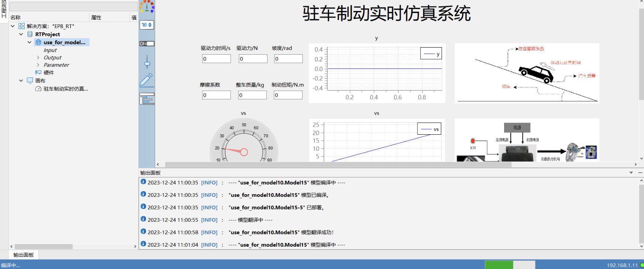Switch to the 输出面板 bottom tab

coord(23,255)
